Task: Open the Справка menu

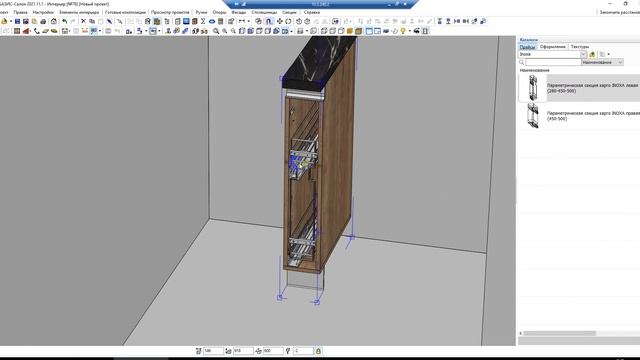Action: [x=312, y=12]
